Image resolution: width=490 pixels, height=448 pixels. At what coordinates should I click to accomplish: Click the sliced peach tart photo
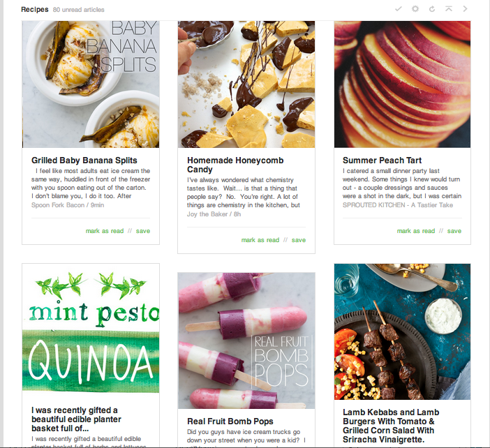(x=402, y=84)
